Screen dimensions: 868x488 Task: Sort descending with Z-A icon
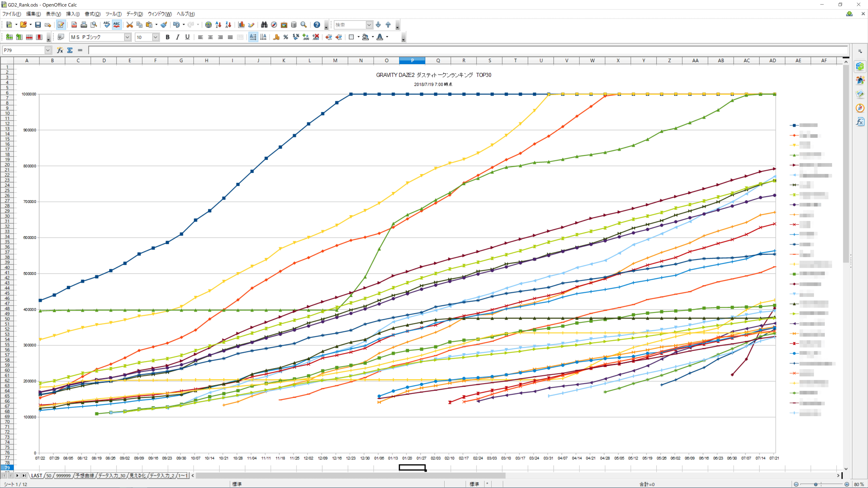228,25
